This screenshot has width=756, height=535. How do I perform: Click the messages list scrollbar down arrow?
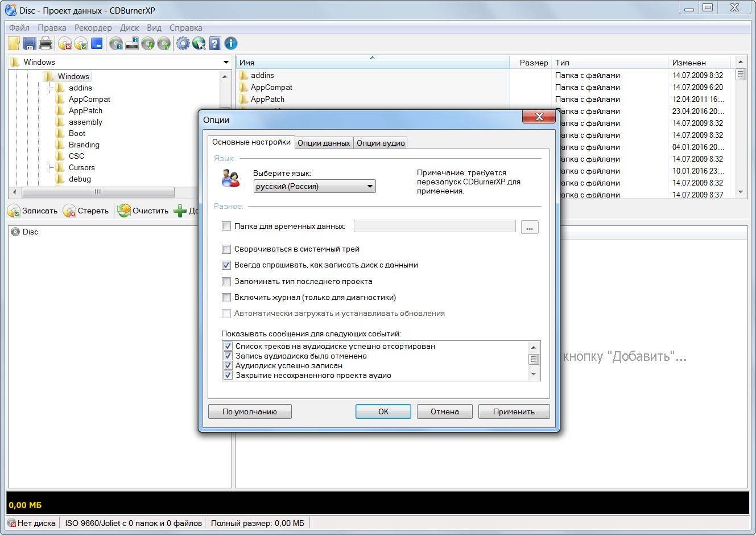[x=534, y=374]
